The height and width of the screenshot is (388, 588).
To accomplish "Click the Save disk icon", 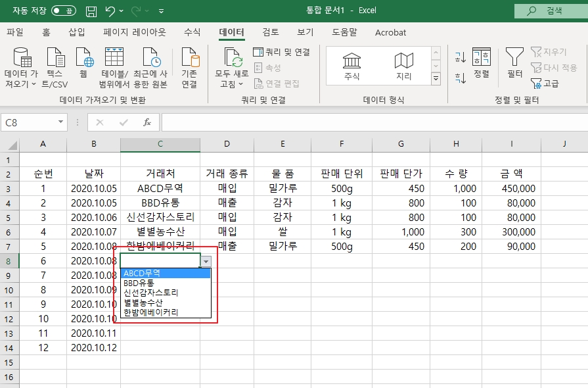I will click(91, 11).
